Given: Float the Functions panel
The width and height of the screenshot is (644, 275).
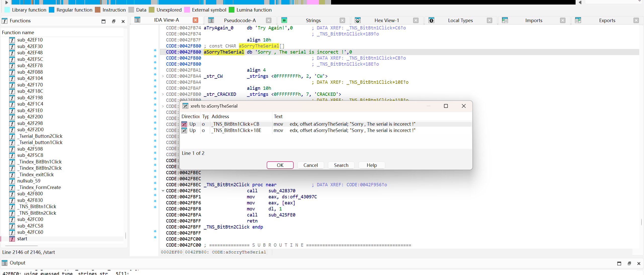Looking at the screenshot, I should [114, 21].
